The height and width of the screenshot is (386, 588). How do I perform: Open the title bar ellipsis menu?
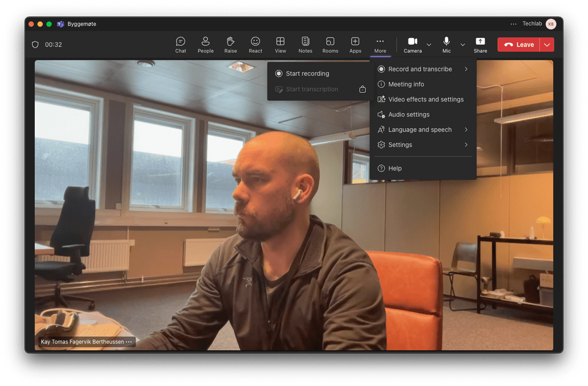513,24
